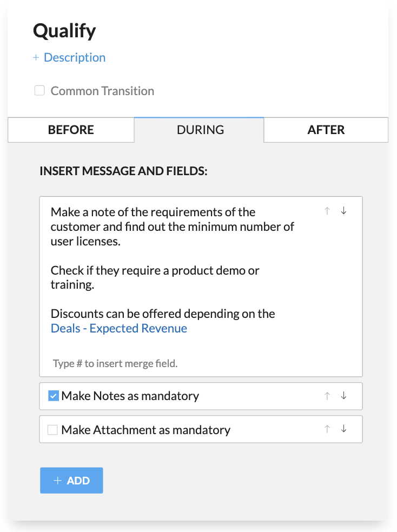Viewport: 397px width, 532px height.
Task: Move 'Make Notes as mandatory' row down
Action: click(343, 396)
